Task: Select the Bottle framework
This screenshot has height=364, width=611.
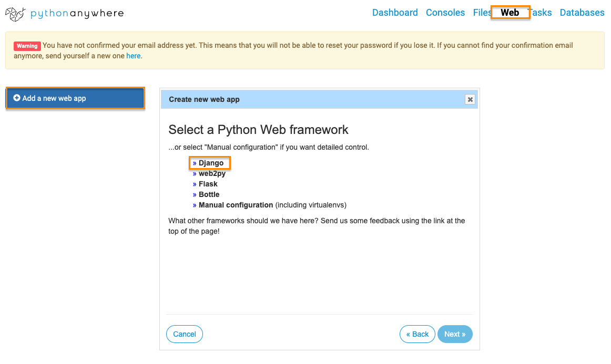Action: (209, 194)
